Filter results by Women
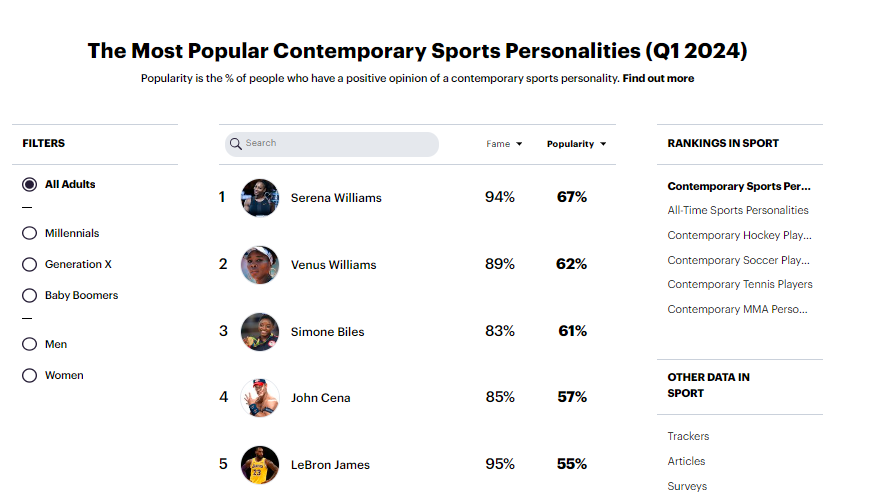Image resolution: width=895 pixels, height=497 pixels. pyautogui.click(x=29, y=376)
